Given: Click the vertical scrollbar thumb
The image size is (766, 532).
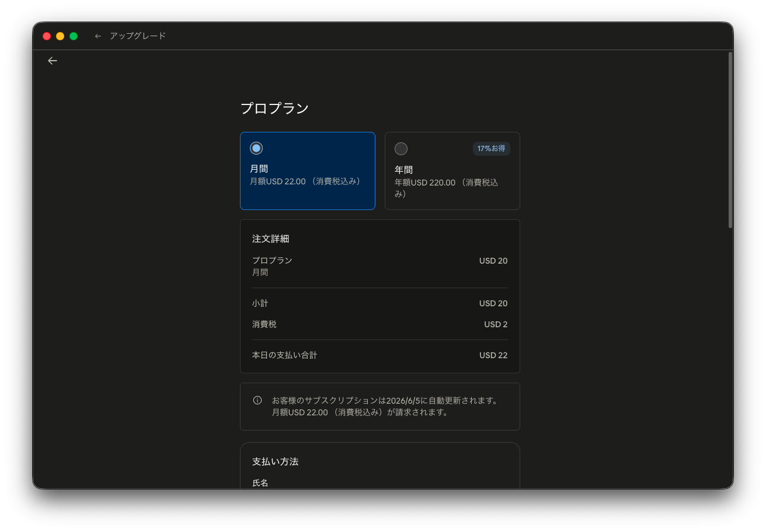Looking at the screenshot, I should (x=730, y=140).
